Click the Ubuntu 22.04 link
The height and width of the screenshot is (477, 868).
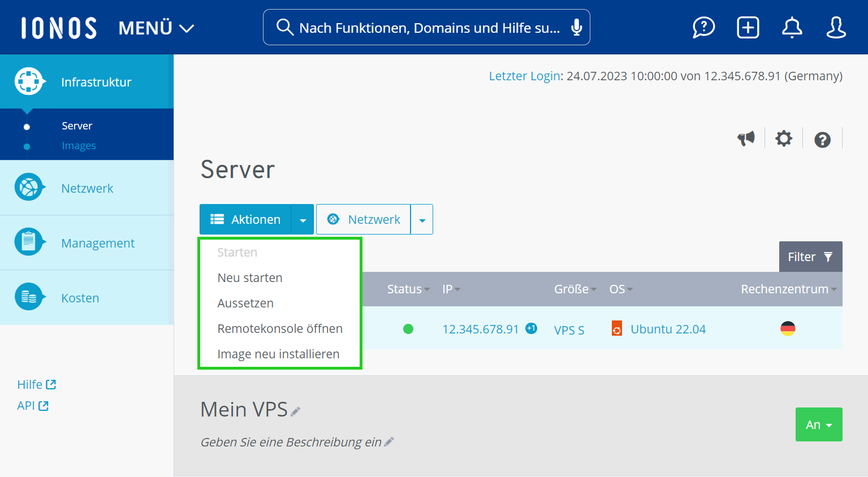click(x=668, y=329)
